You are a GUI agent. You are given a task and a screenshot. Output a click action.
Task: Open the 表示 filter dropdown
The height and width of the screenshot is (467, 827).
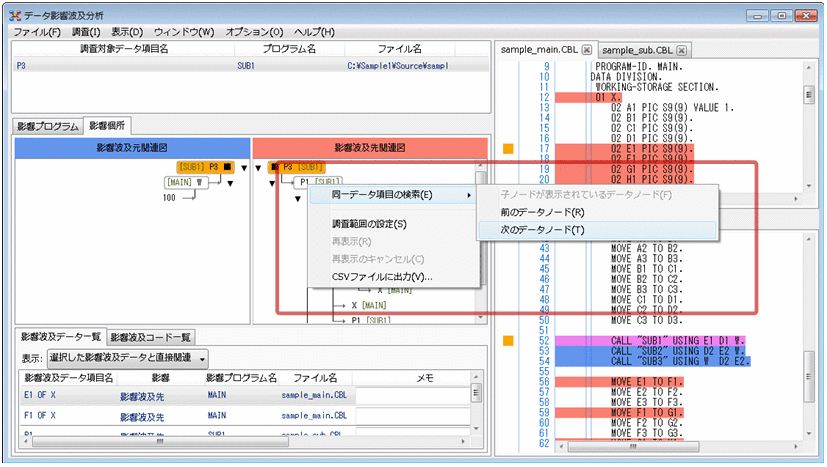point(127,358)
